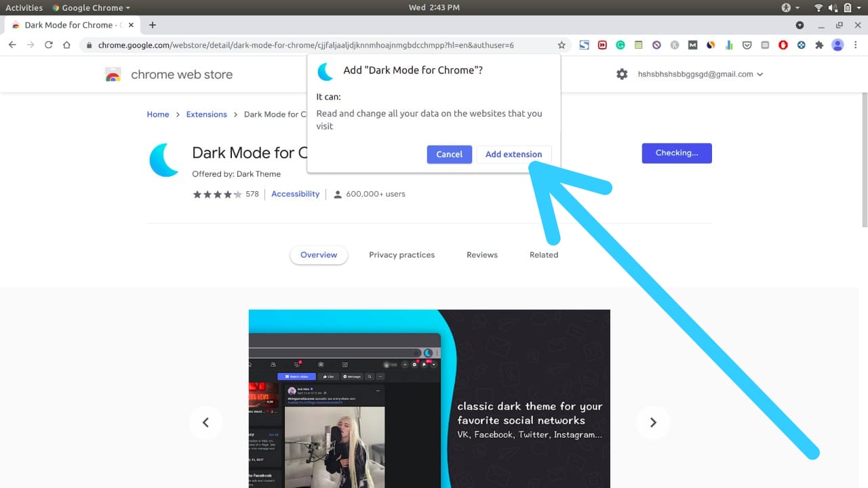Open the Reviews tab
This screenshot has width=868, height=488.
(482, 255)
